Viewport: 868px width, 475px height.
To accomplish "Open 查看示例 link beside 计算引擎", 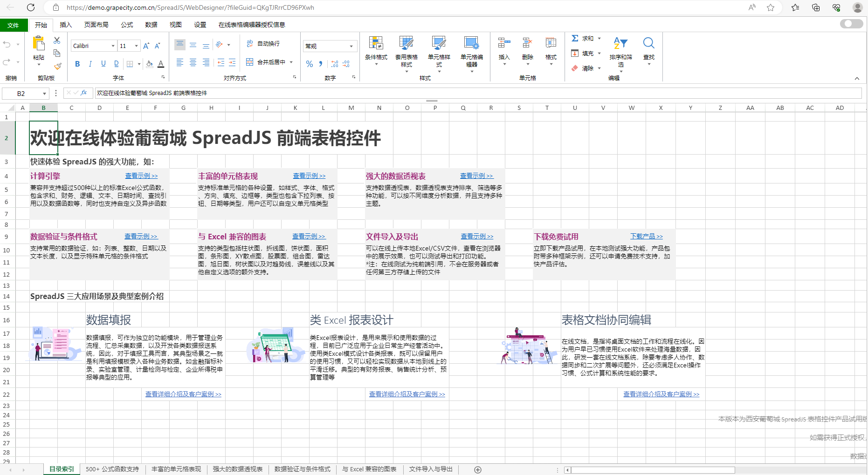I will (142, 176).
